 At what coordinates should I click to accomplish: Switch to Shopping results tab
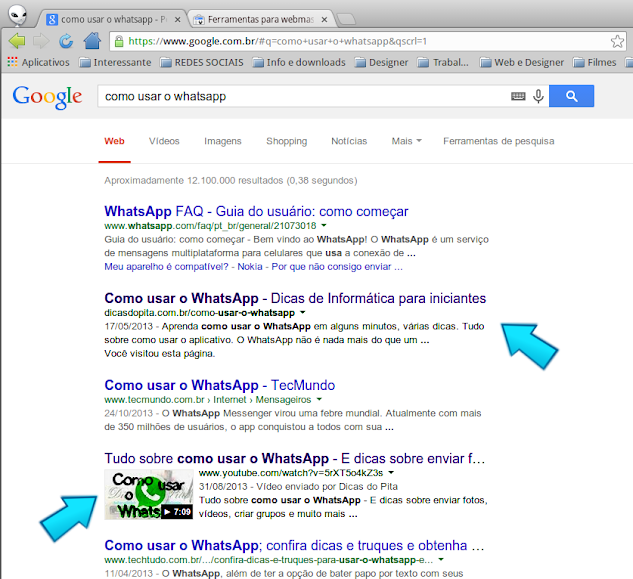coord(287,141)
